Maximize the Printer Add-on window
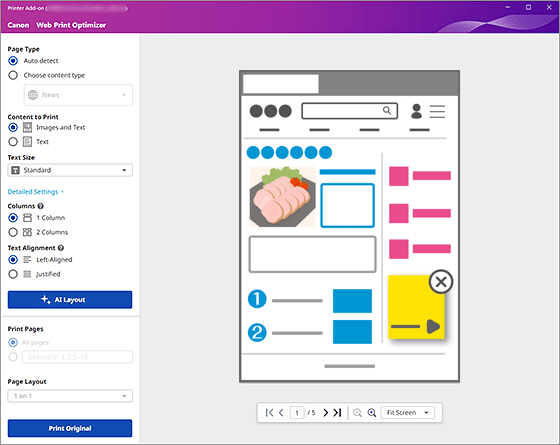Image resolution: width=560 pixels, height=445 pixels. tap(528, 7)
